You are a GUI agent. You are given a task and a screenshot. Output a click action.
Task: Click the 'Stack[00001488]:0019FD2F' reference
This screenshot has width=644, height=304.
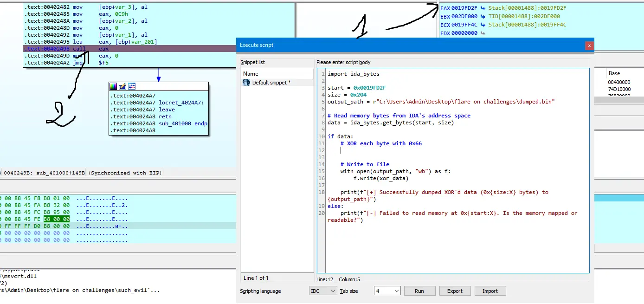pos(527,8)
